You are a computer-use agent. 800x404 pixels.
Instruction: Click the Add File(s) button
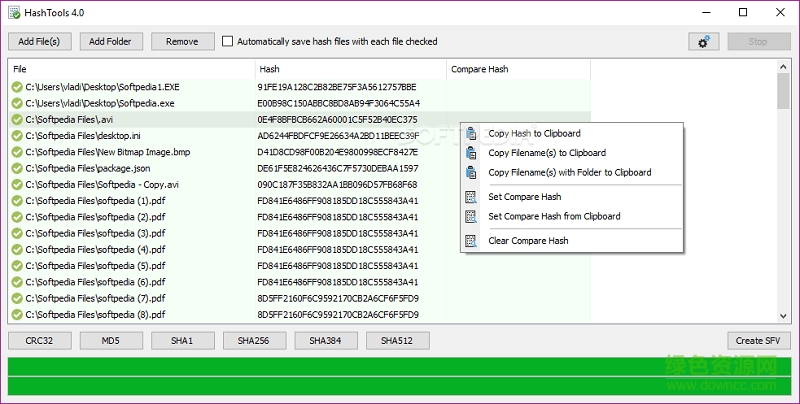click(39, 42)
